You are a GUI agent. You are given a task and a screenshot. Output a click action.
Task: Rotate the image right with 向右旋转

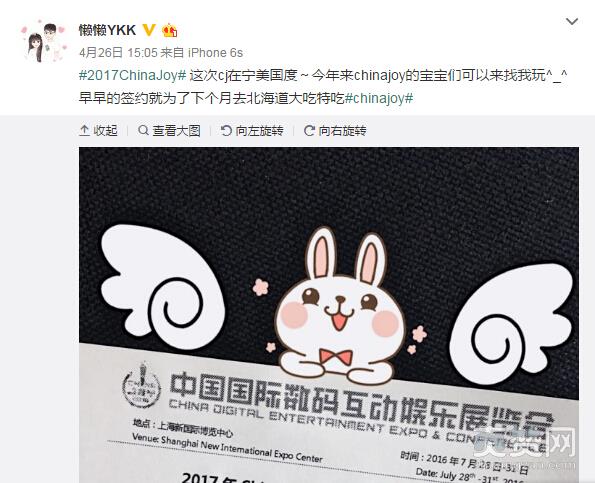tap(335, 131)
